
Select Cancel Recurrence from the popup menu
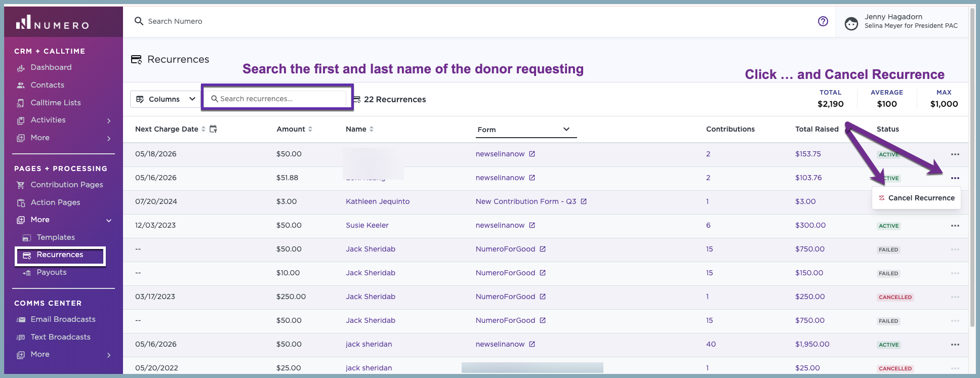pyautogui.click(x=916, y=198)
